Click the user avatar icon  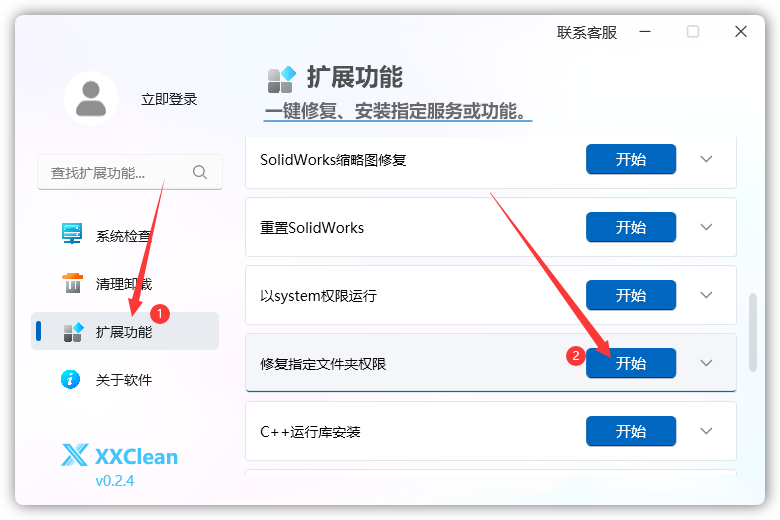[91, 98]
